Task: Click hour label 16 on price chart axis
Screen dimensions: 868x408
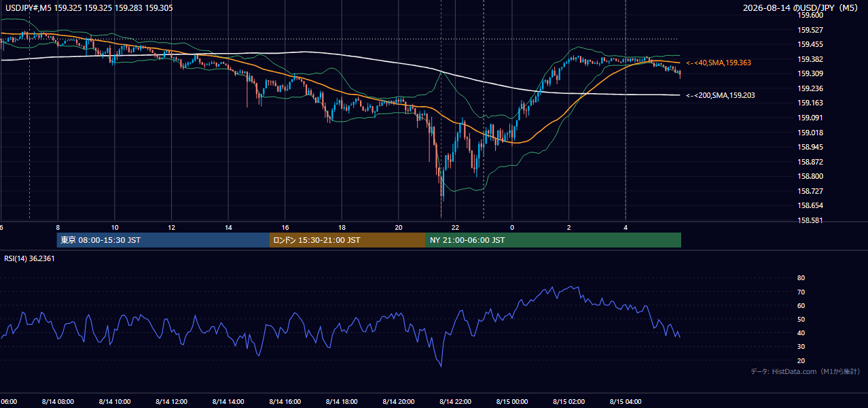Action: point(285,227)
